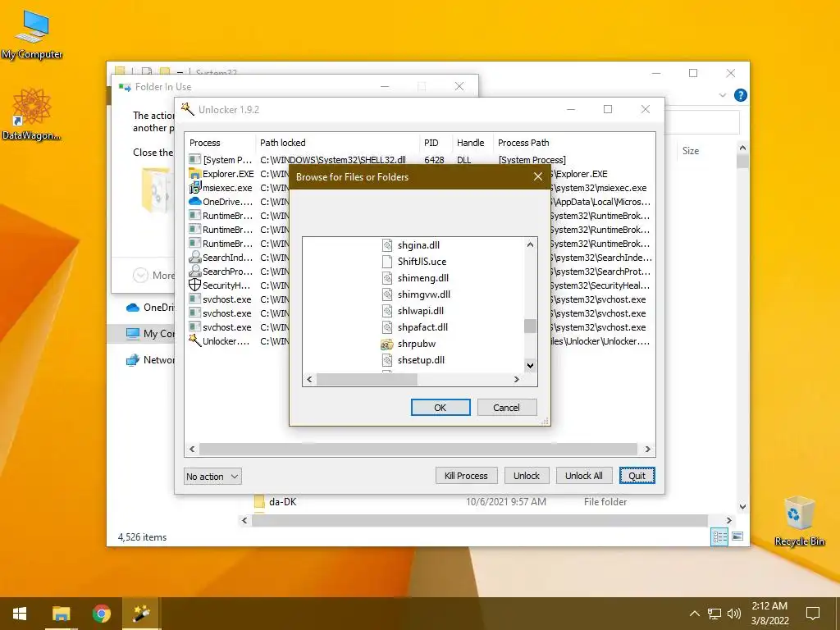Select msiexec.exe process icon
Image resolution: width=840 pixels, height=630 pixels.
[194, 188]
